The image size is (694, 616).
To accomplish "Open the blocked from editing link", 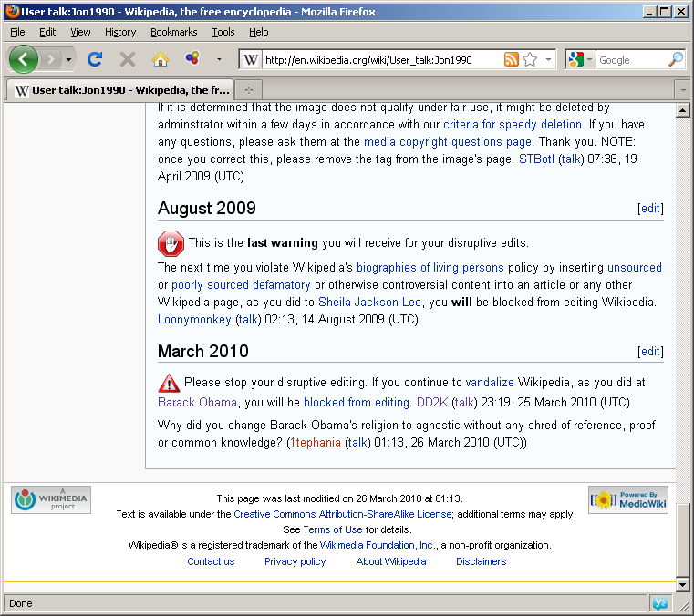I will [357, 402].
